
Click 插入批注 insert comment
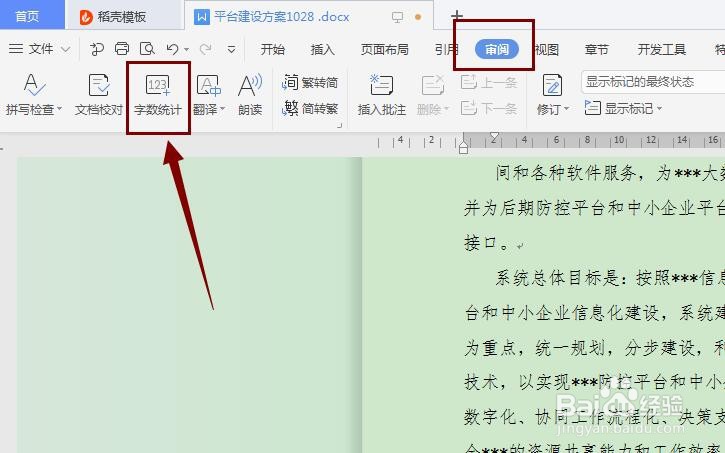point(382,95)
